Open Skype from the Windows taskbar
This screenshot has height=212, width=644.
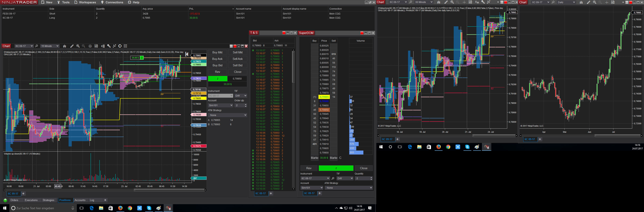pos(149,208)
